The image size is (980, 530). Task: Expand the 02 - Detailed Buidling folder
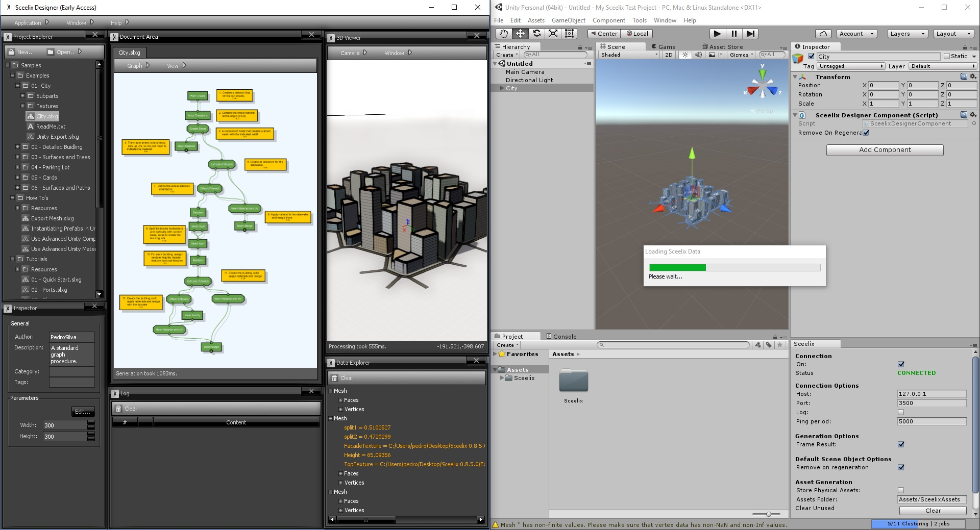pos(18,147)
